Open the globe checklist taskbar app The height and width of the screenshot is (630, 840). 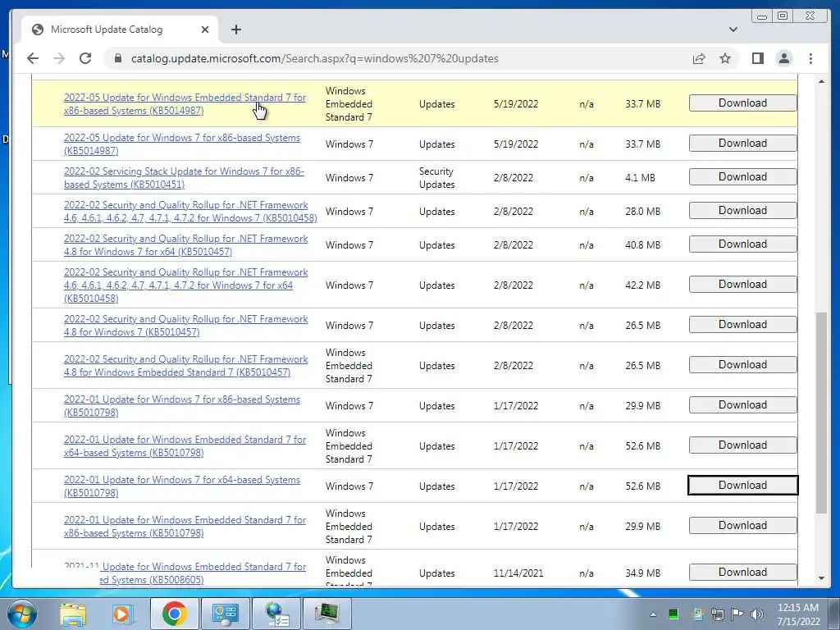coord(276,614)
